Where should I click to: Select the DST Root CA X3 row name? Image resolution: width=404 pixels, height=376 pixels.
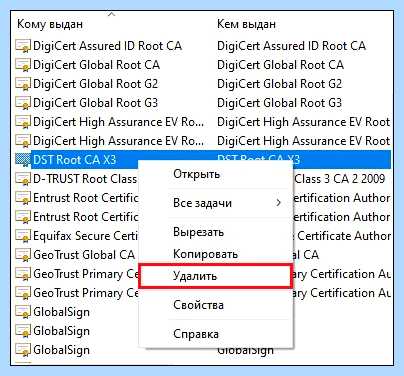click(x=74, y=160)
